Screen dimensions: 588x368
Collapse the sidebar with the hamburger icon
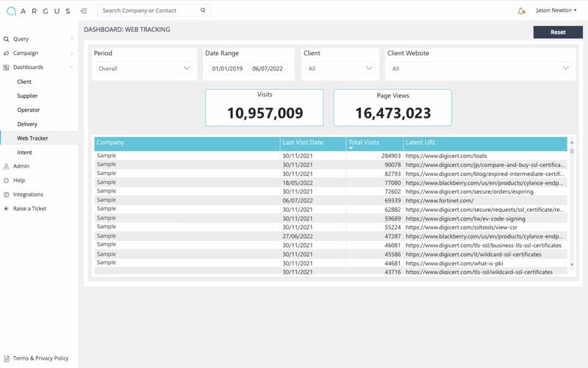[84, 11]
